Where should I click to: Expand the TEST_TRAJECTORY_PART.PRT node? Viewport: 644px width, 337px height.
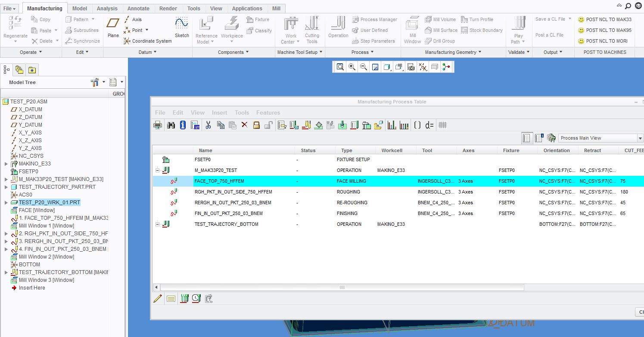pyautogui.click(x=6, y=187)
